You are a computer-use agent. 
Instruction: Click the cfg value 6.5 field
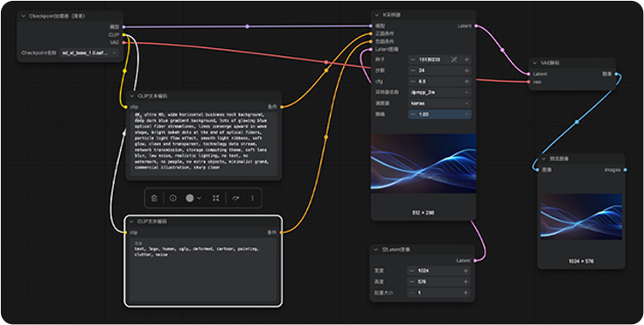440,81
